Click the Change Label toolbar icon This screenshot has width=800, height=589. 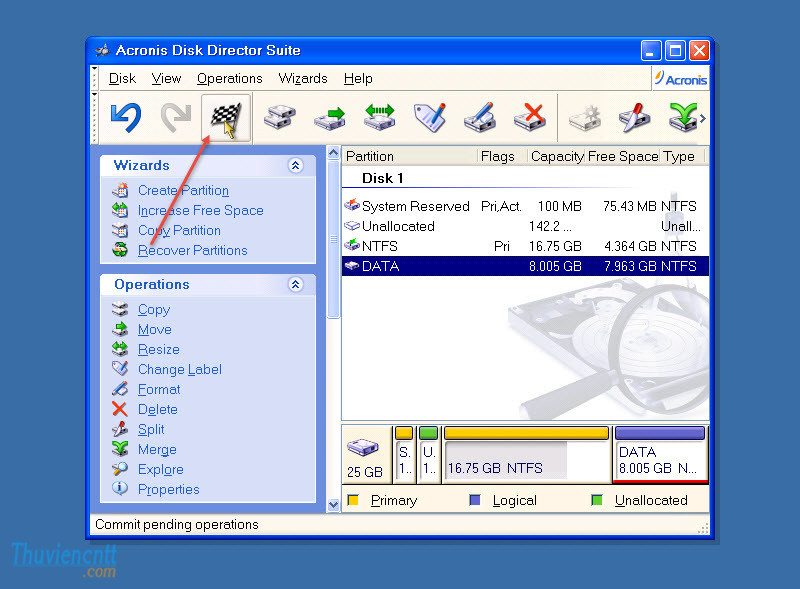point(430,117)
